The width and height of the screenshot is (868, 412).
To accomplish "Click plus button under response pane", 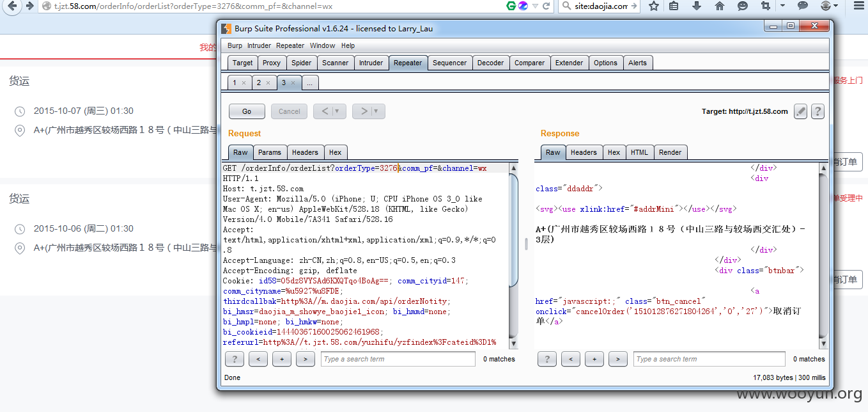I will [594, 359].
